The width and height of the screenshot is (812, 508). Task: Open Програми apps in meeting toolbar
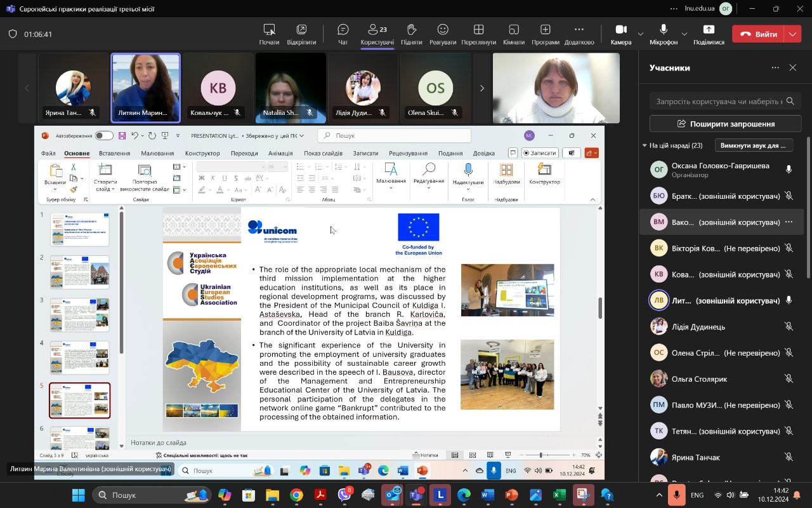(x=546, y=34)
